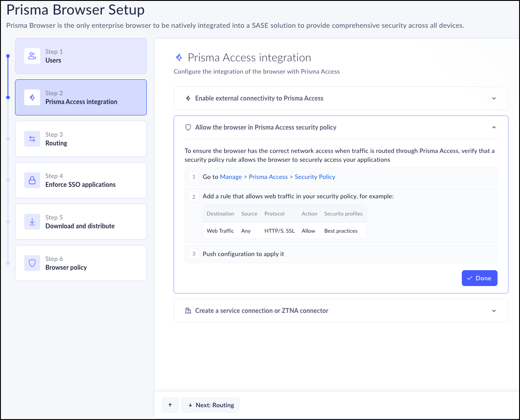The image size is (520, 420).
Task: Click the Allow the browser security policy header
Action: click(266, 127)
